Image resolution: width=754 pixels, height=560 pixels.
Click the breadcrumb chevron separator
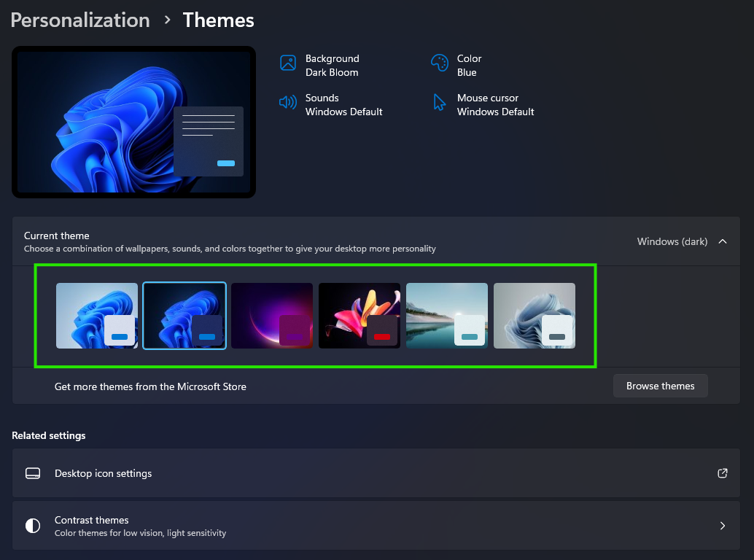(167, 20)
